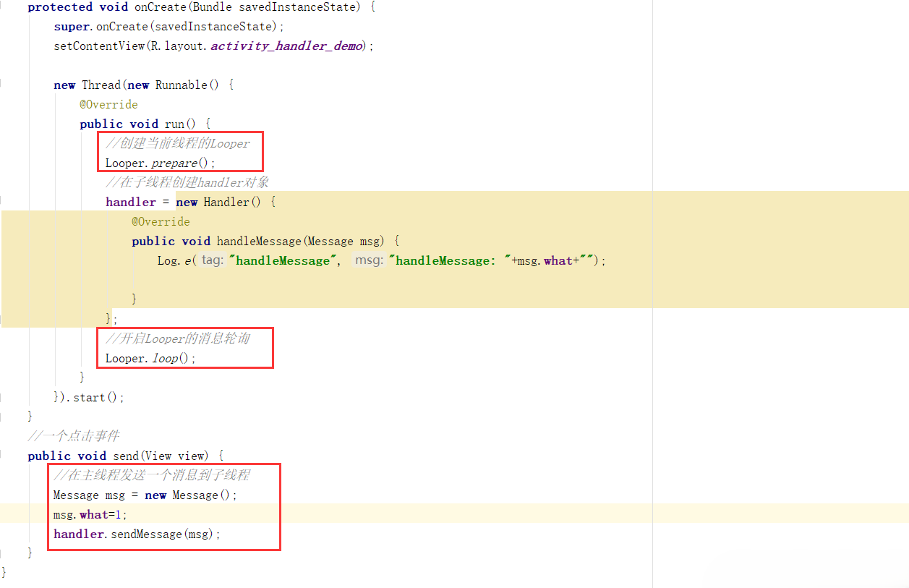909x588 pixels.
Task: Click the '}).start();' line
Action: pyautogui.click(x=89, y=397)
